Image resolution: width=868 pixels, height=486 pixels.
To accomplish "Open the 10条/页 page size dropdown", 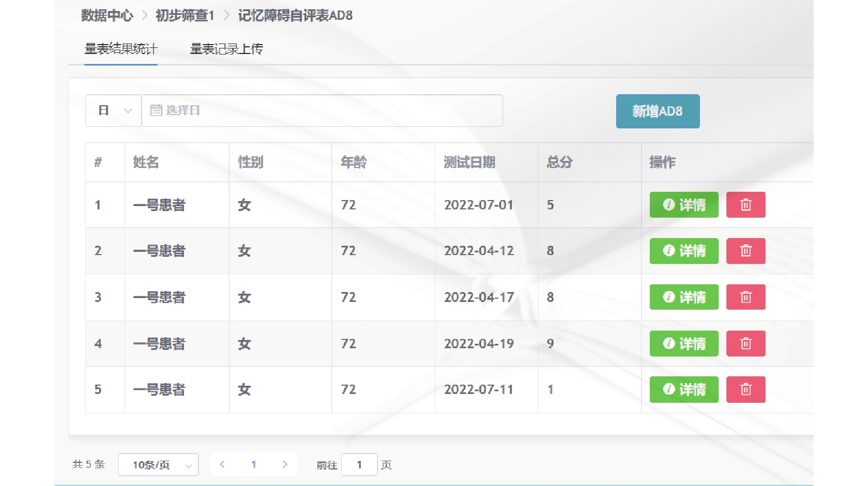I will click(x=158, y=465).
